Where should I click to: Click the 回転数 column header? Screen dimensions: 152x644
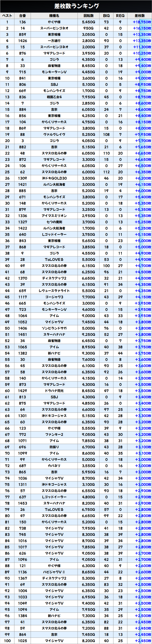tap(88, 16)
